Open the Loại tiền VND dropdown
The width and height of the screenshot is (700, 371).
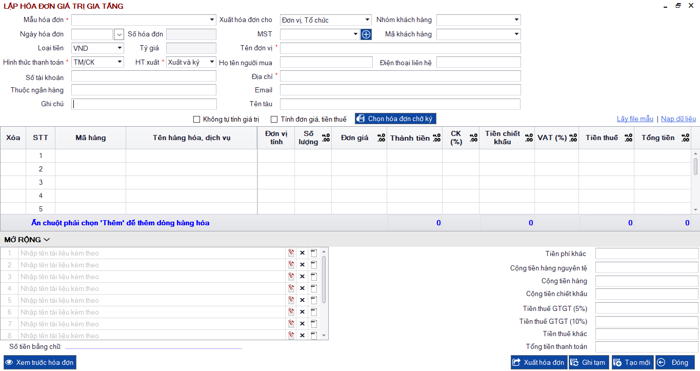120,48
